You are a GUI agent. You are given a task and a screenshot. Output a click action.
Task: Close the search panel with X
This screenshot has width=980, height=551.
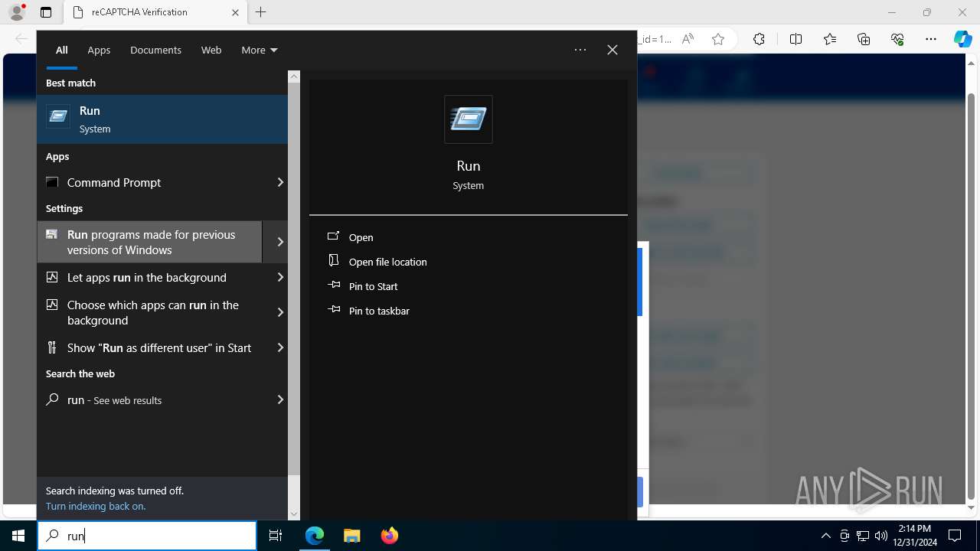612,50
